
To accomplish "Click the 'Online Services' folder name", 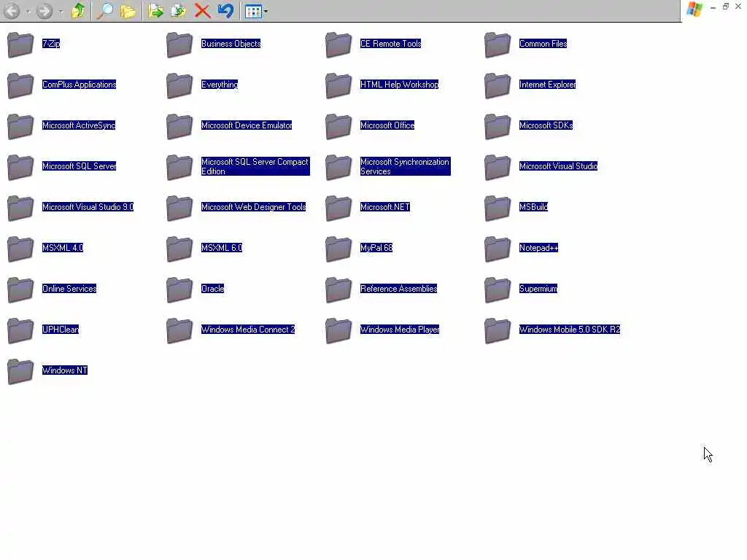I will point(69,289).
